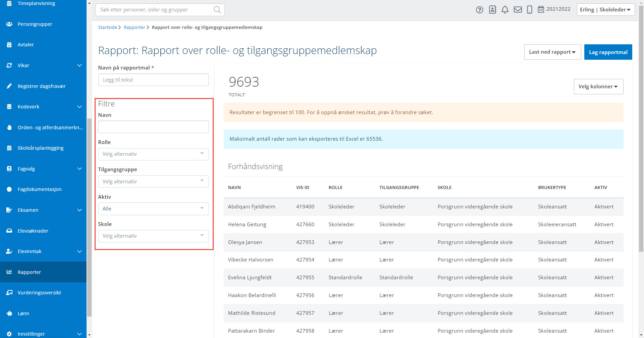Click the Vikar swap-arrows icon
Image resolution: width=644 pixels, height=338 pixels.
[9, 65]
